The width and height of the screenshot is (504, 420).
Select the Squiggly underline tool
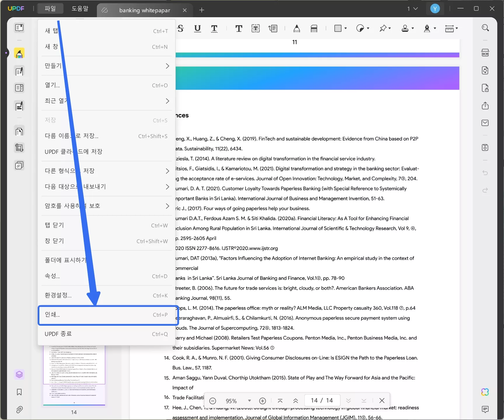pos(214,28)
